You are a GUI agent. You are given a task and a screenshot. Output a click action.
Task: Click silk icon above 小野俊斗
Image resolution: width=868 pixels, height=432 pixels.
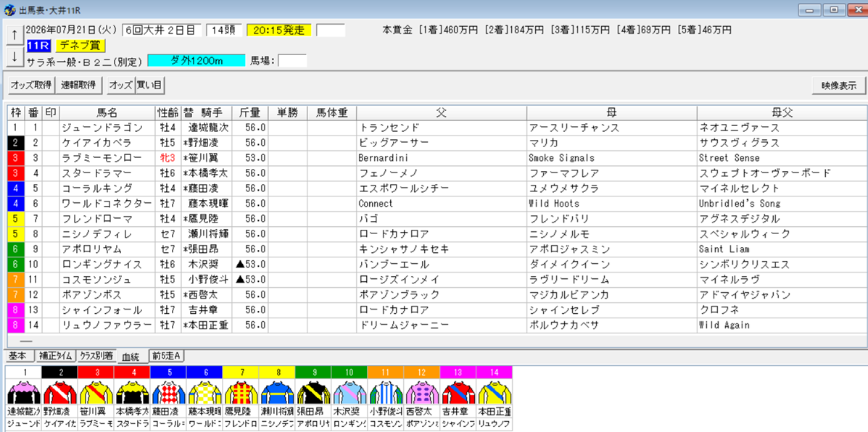pos(385,391)
